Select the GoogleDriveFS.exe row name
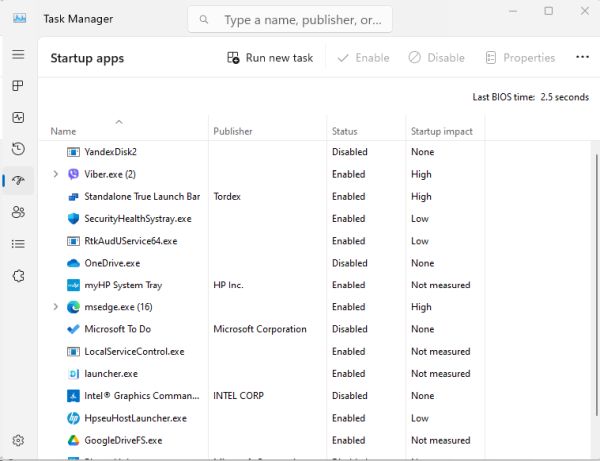 (x=123, y=440)
